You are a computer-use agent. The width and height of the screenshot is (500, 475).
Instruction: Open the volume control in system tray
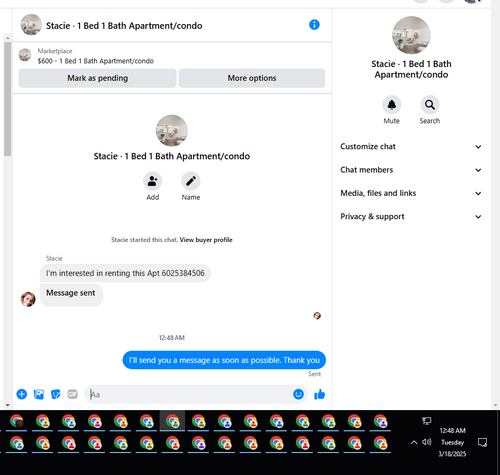[427, 442]
